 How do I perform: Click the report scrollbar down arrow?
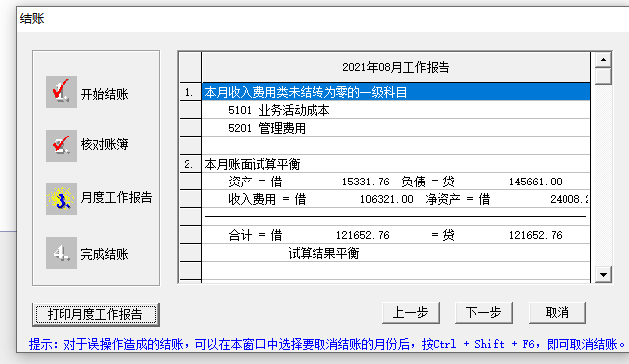tap(603, 275)
